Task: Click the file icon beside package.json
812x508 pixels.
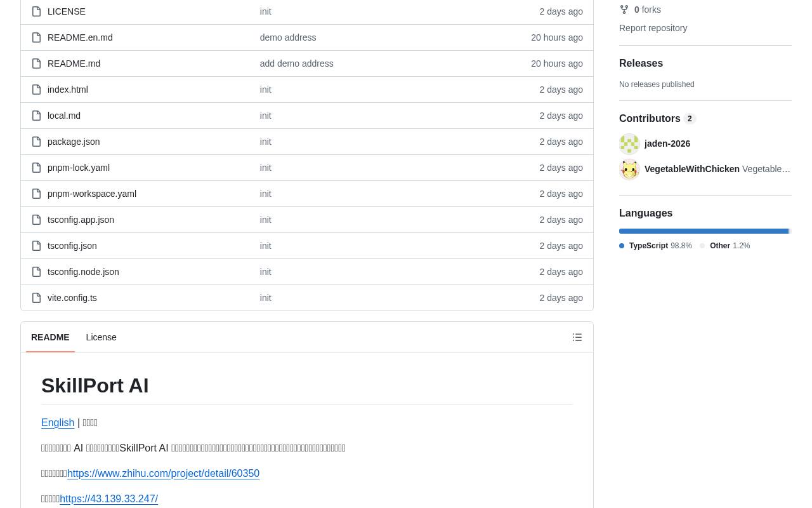Action: (x=36, y=142)
